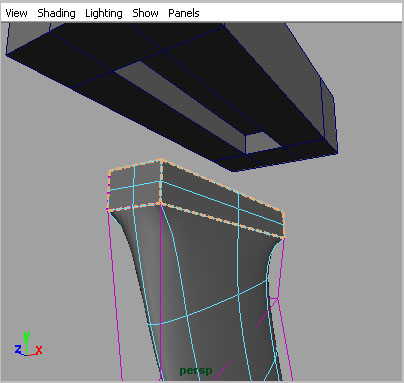Open the Show menu

coord(145,13)
